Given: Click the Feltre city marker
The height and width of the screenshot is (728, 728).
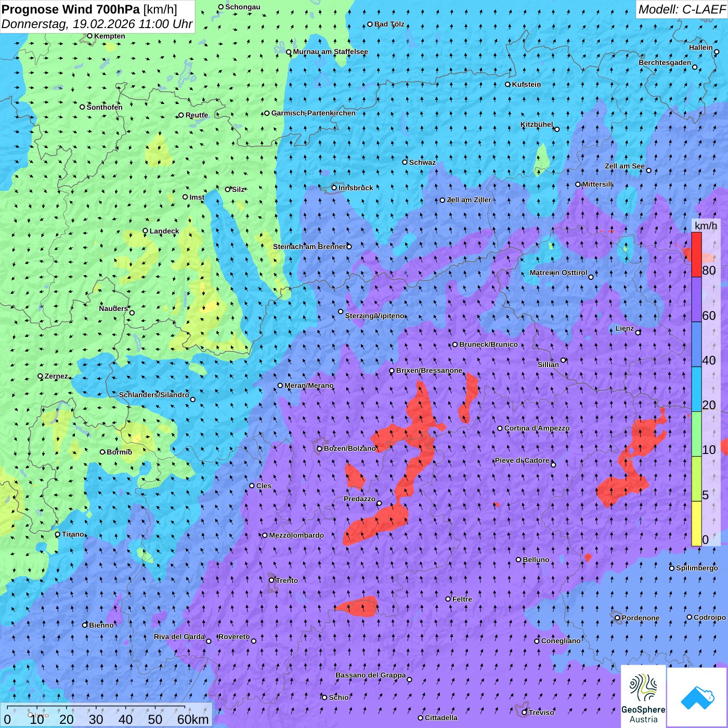Looking at the screenshot, I should 448,599.
